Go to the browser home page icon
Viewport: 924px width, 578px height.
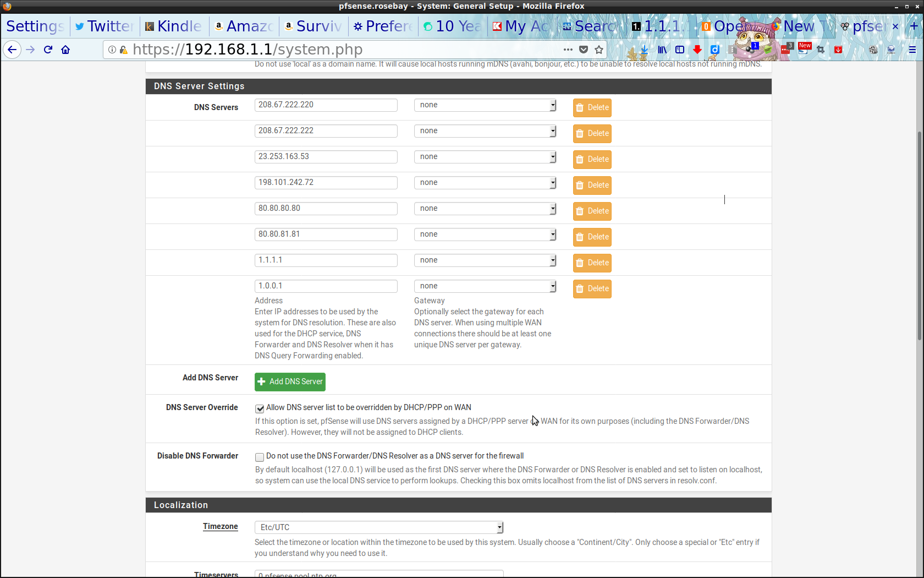click(65, 50)
